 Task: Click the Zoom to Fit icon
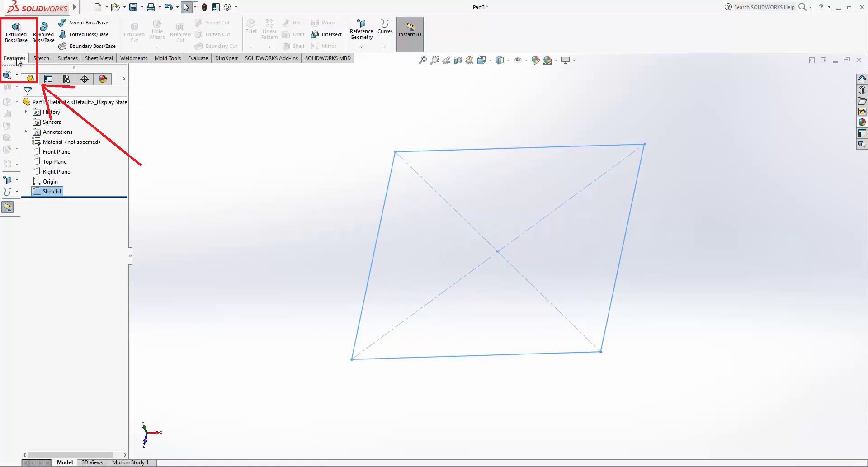pos(422,60)
